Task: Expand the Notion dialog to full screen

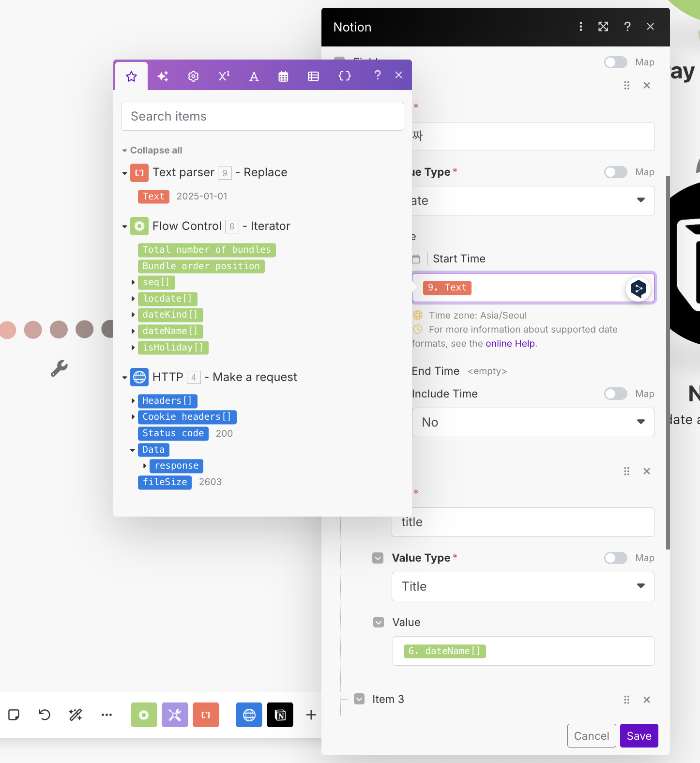Action: coord(603,27)
